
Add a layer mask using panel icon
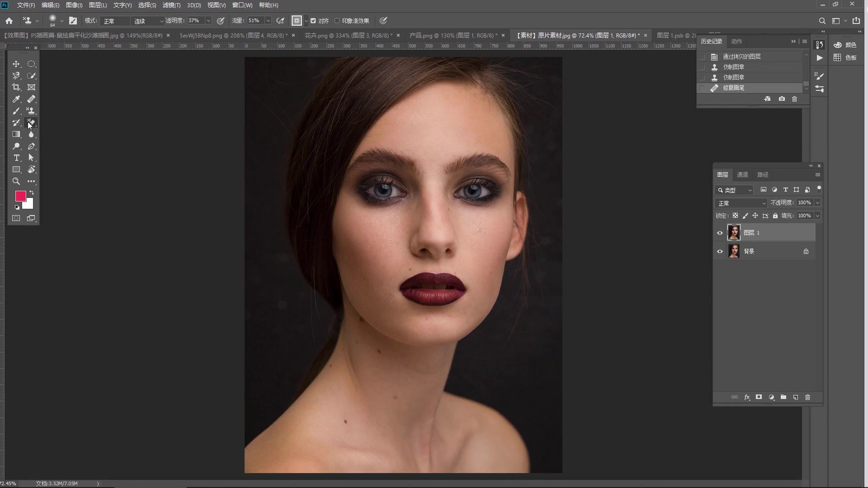[759, 397]
